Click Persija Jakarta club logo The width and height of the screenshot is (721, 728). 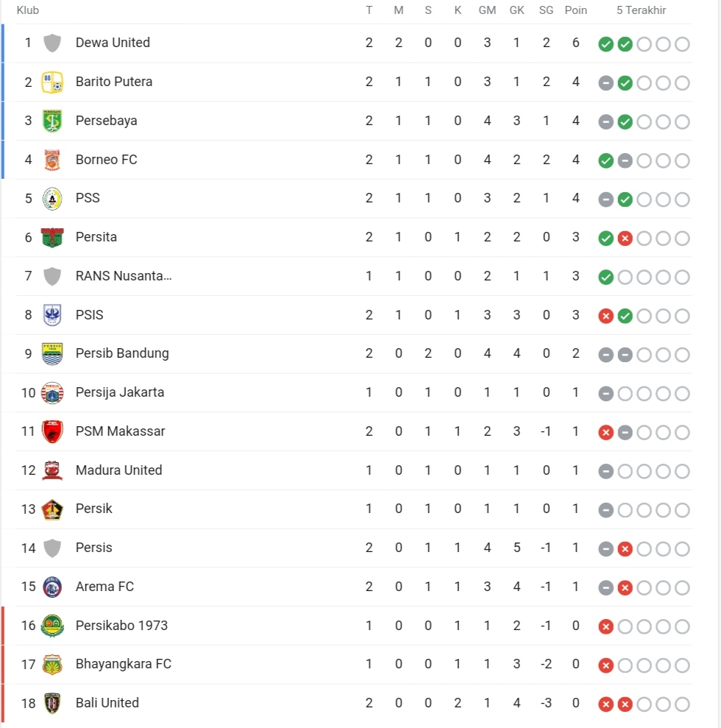coord(52,393)
